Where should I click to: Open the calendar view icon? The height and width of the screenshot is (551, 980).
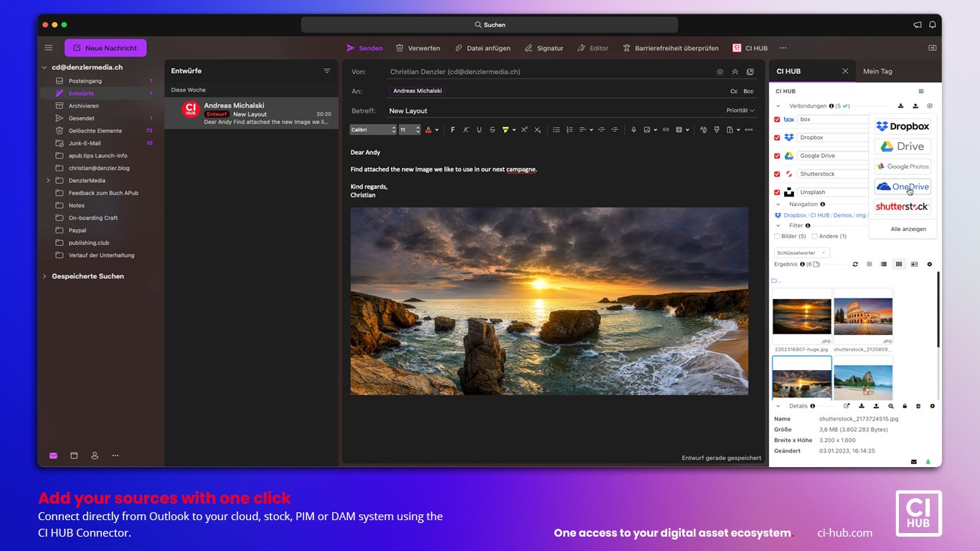[74, 456]
